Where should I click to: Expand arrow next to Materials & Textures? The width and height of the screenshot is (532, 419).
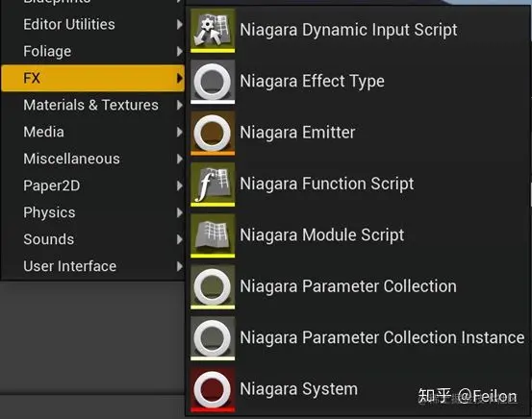(180, 105)
